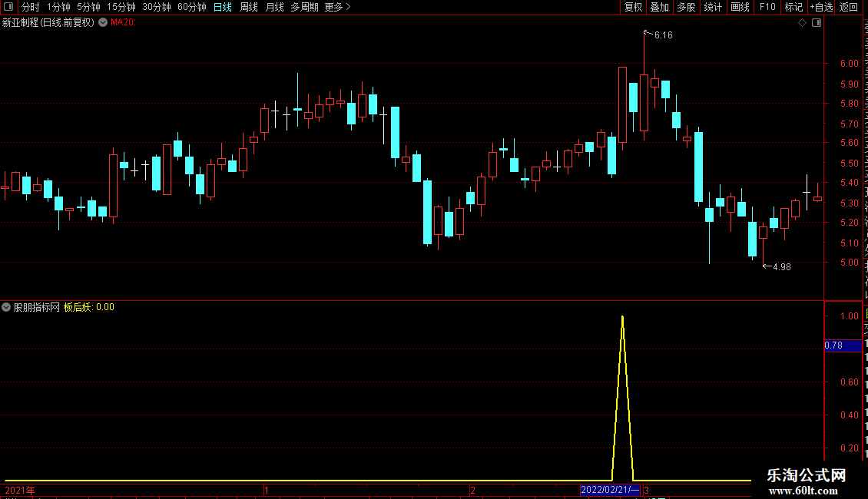Select the 日线 daily chart tab

(223, 7)
